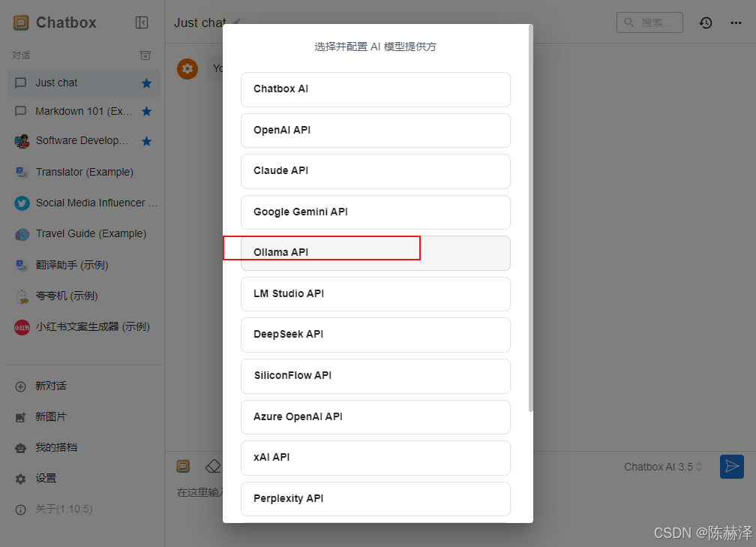Select Chatbox AI provider
The width and height of the screenshot is (756, 547).
(376, 90)
